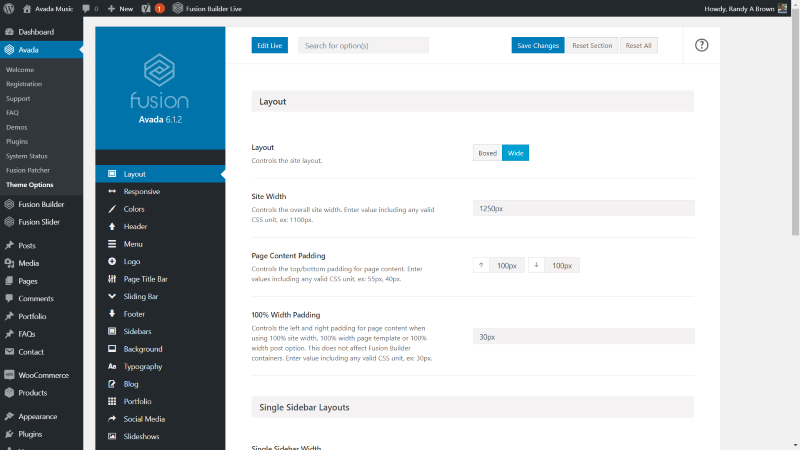Open Fusion Builder menu in sidebar
This screenshot has width=800, height=450.
[x=41, y=204]
